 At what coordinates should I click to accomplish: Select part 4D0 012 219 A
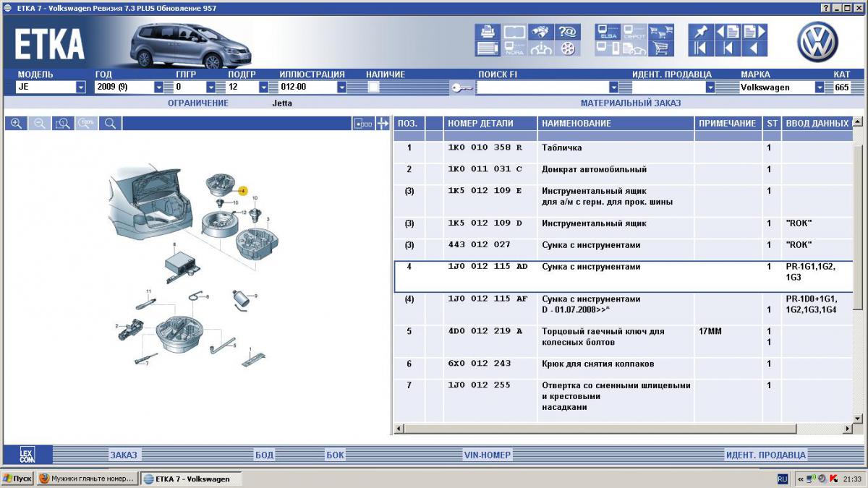[x=484, y=331]
